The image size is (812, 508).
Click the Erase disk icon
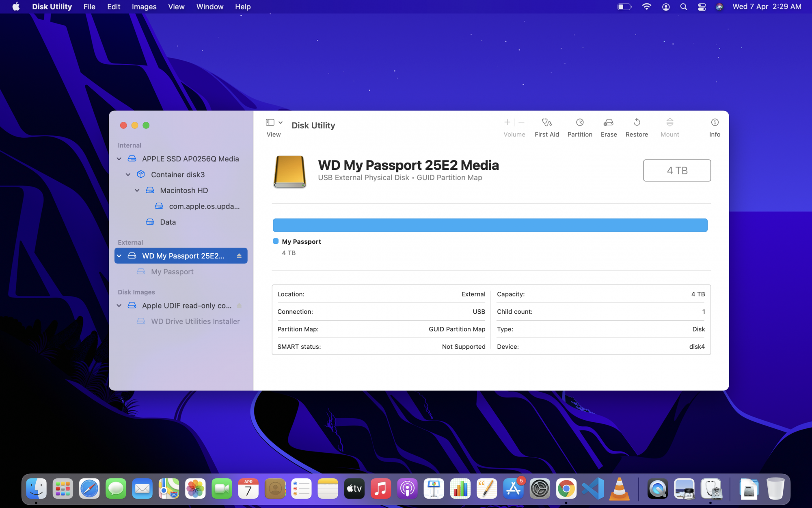tap(608, 122)
